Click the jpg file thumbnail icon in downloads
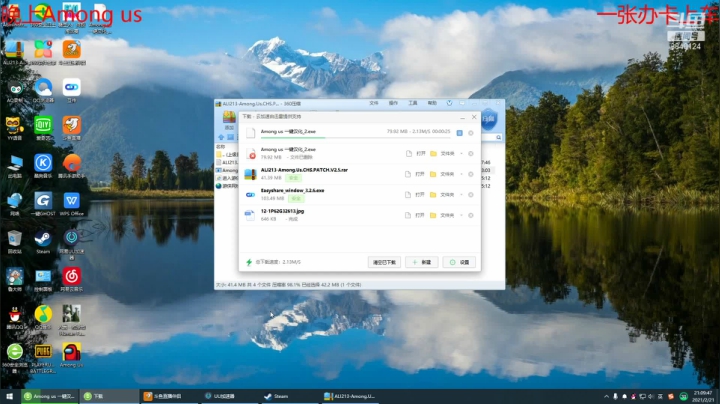Image resolution: width=720 pixels, height=404 pixels. [250, 215]
